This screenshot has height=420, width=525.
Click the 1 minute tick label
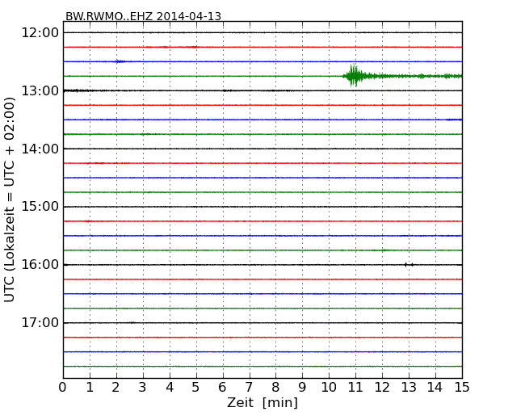(90, 388)
